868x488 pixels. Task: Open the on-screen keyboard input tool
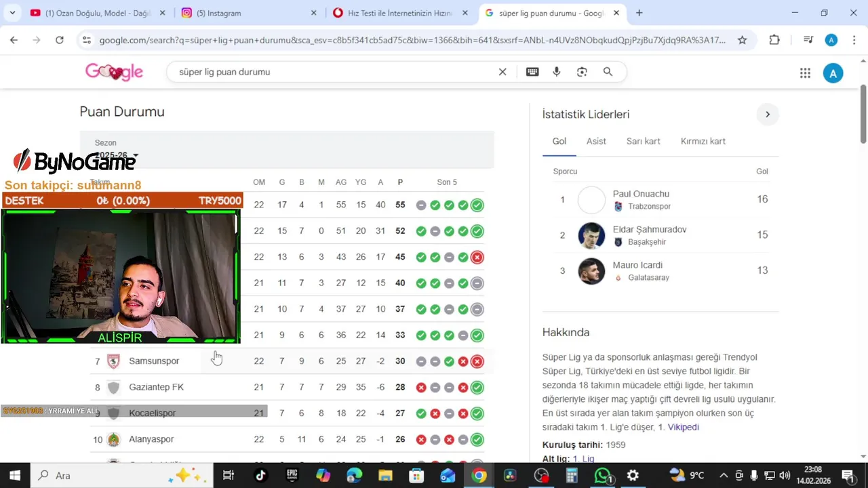(x=532, y=72)
